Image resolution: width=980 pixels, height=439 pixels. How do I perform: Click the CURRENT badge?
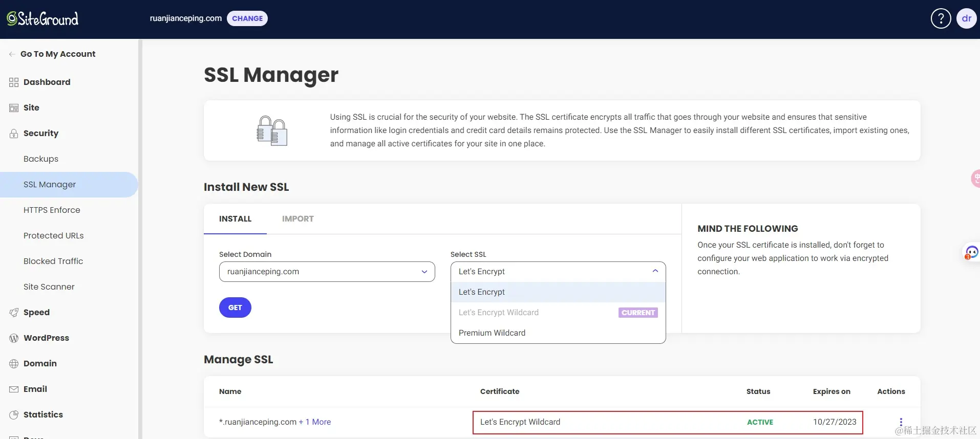(638, 313)
